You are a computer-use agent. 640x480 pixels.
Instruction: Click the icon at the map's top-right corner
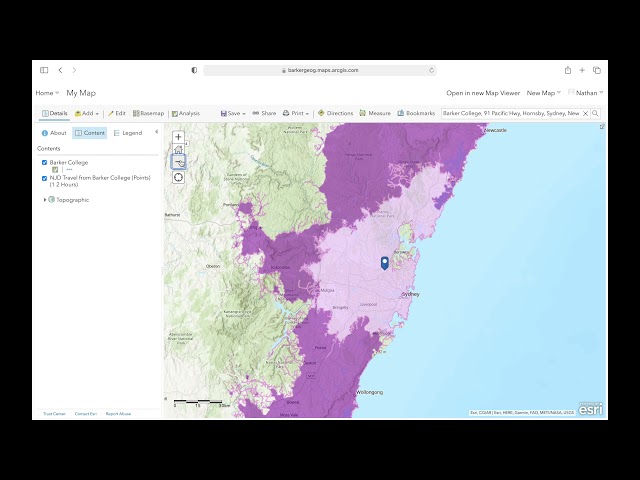(x=602, y=127)
